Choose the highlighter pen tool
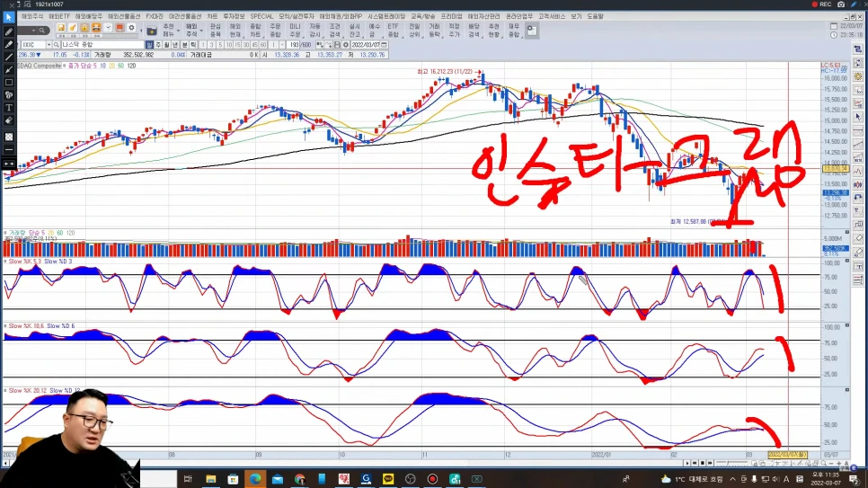Image resolution: width=868 pixels, height=488 pixels. (8, 44)
